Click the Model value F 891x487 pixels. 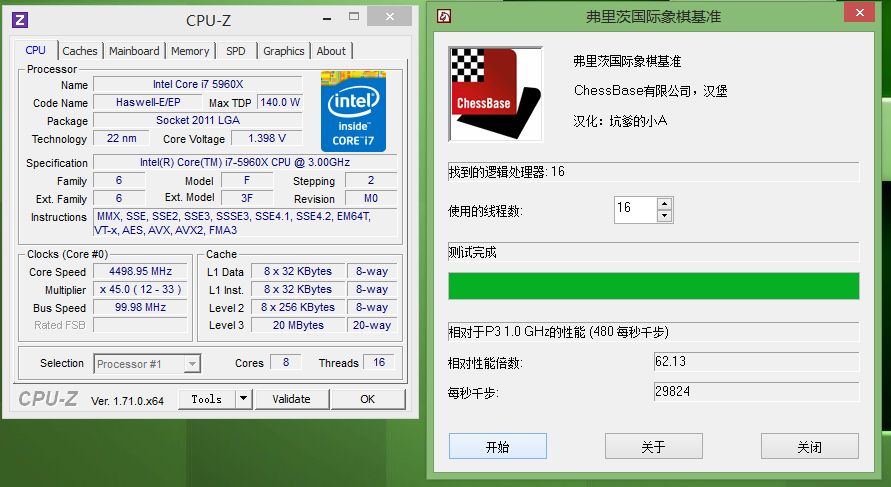tap(247, 180)
